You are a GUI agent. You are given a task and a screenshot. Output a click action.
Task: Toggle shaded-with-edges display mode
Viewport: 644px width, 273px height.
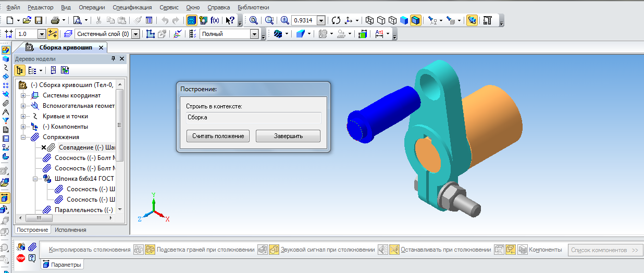[415, 20]
